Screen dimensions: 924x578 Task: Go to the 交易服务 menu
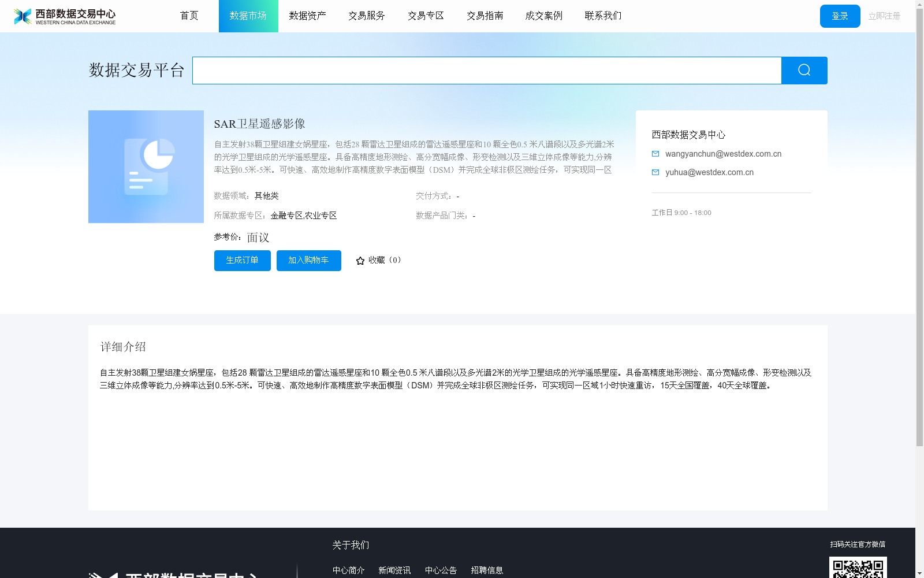367,16
